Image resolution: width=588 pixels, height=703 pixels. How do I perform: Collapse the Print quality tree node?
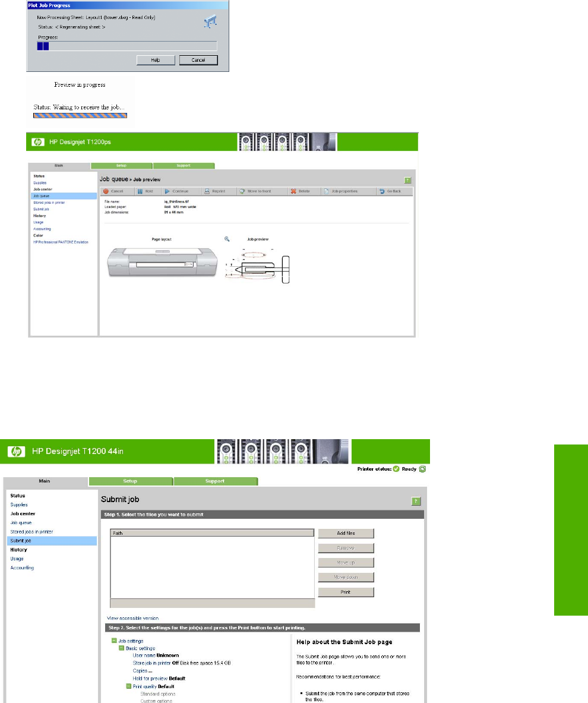(x=129, y=686)
